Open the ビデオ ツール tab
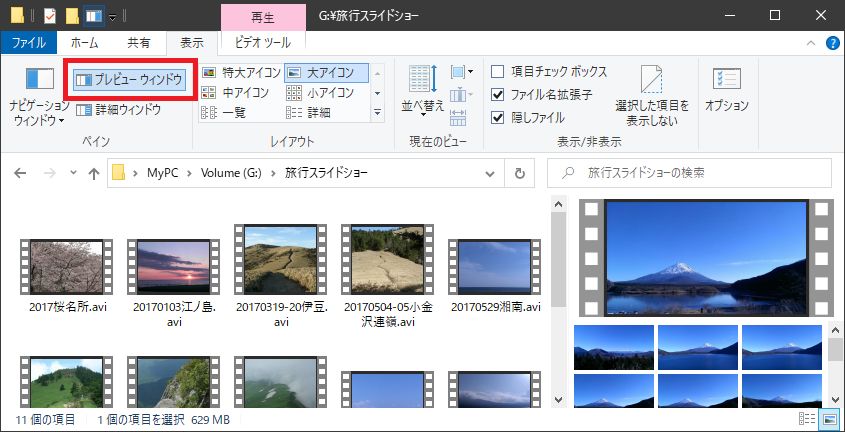845x432 pixels. (x=263, y=43)
